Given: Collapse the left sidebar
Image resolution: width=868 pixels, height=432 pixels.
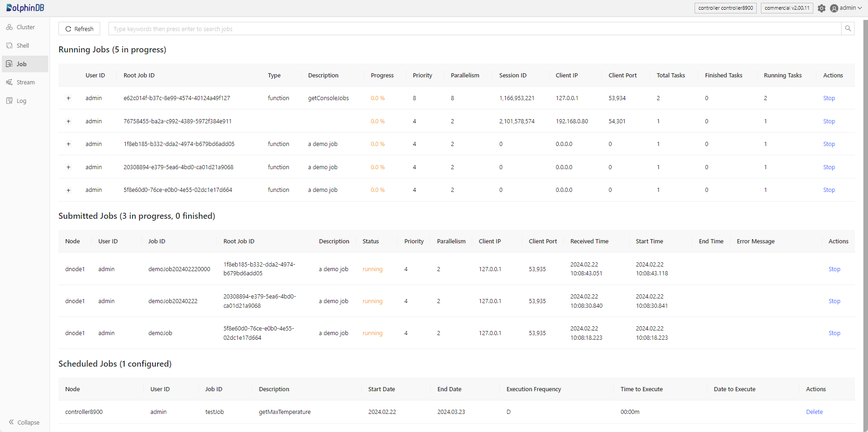Looking at the screenshot, I should point(24,422).
